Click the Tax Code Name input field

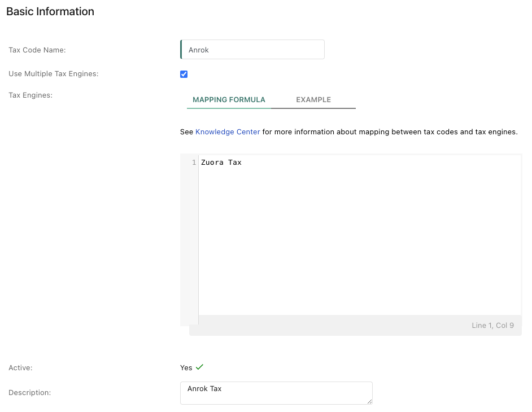[x=252, y=50]
